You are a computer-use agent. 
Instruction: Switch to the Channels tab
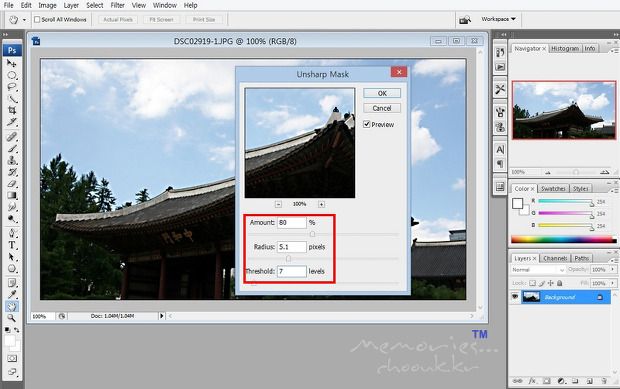pos(555,258)
